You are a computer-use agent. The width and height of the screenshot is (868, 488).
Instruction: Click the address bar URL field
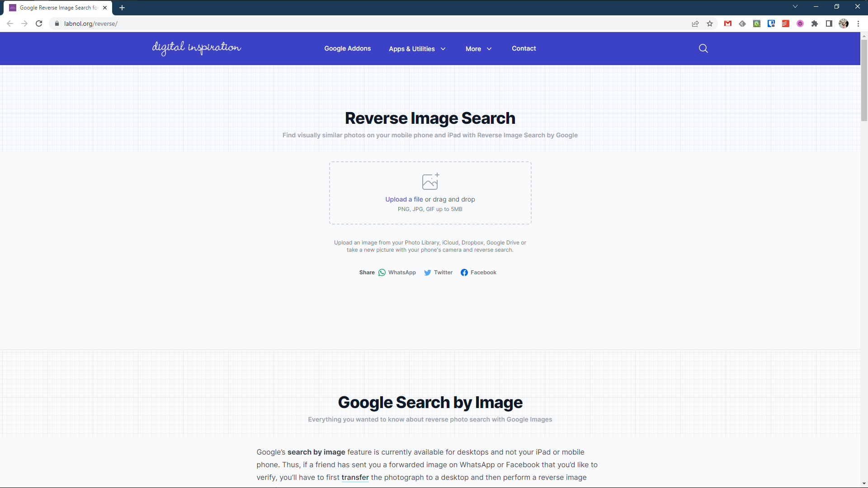coord(316,23)
